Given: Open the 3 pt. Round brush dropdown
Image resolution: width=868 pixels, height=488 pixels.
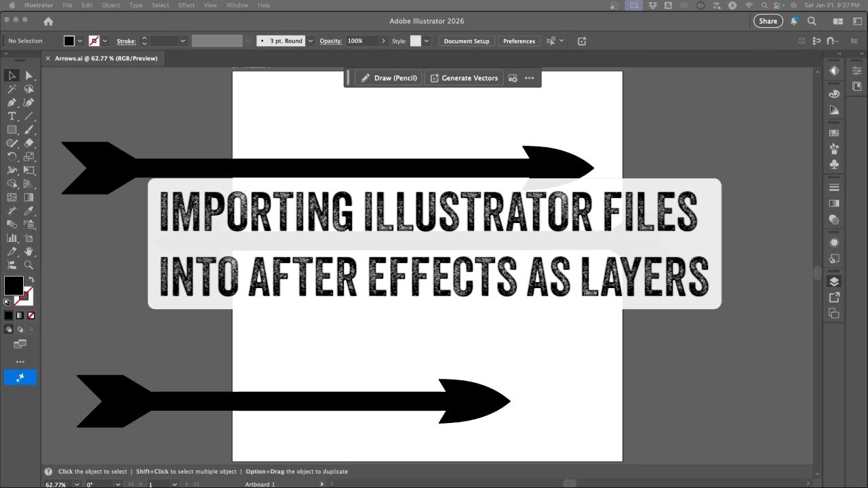Looking at the screenshot, I should pos(311,41).
